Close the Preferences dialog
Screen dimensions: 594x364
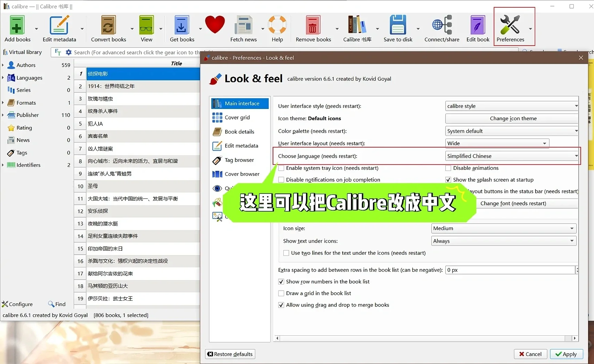click(581, 58)
